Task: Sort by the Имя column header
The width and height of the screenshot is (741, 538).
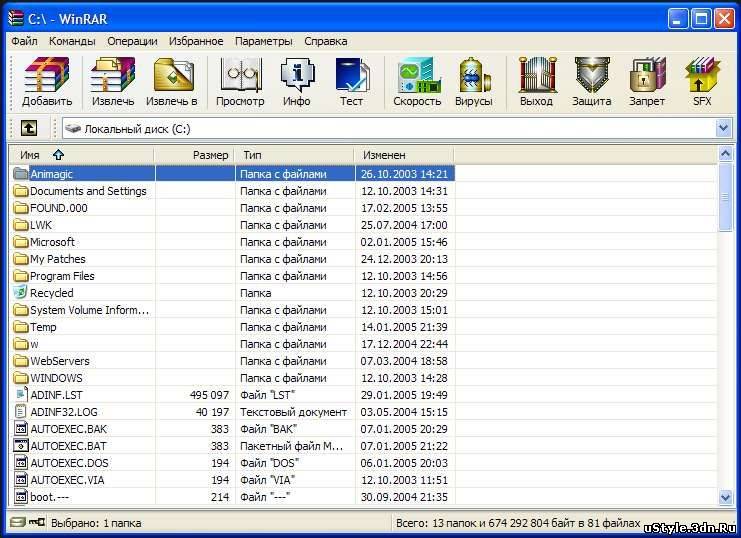Action: (82, 155)
